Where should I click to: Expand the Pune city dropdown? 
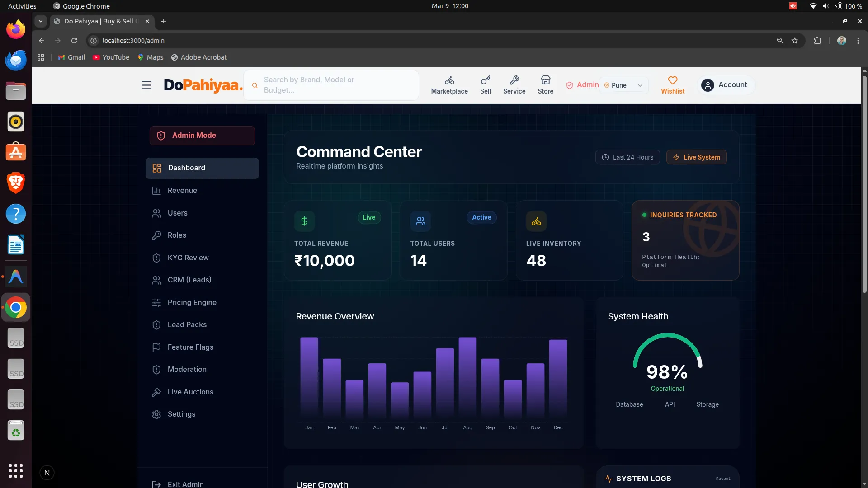[623, 85]
